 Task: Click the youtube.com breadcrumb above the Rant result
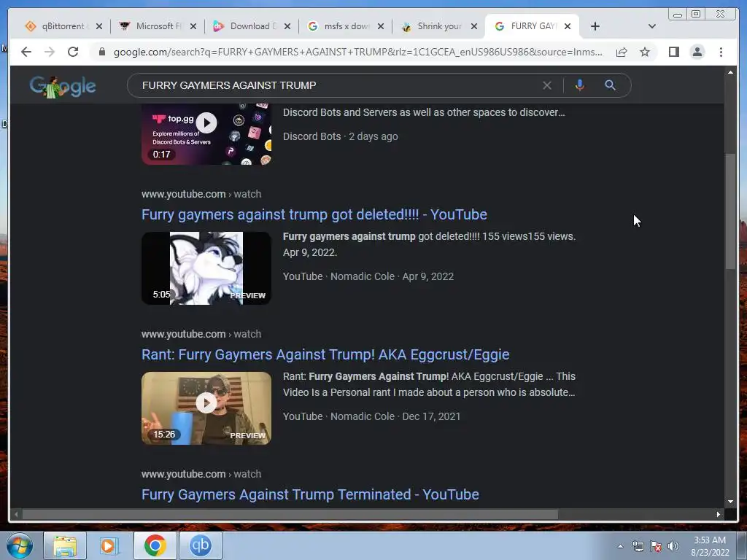[x=201, y=334]
